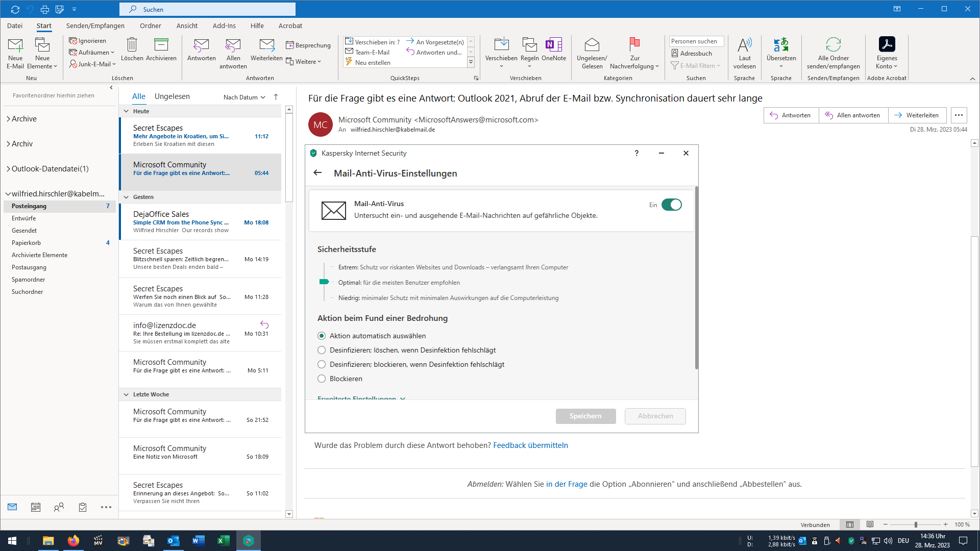Start the Laut vorlesen read-aloud tool
Screen dimensions: 980x551
pyautogui.click(x=744, y=53)
